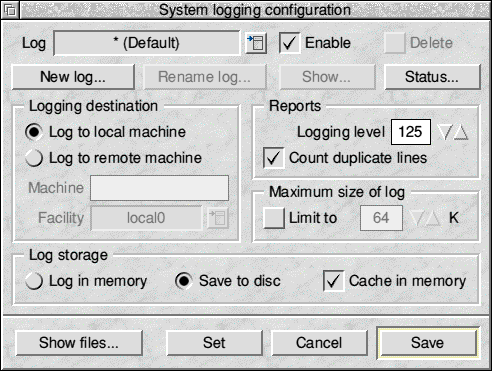Viewport: 492px width, 371px height.
Task: Choose Save to disc storage option
Action: pyautogui.click(x=184, y=281)
